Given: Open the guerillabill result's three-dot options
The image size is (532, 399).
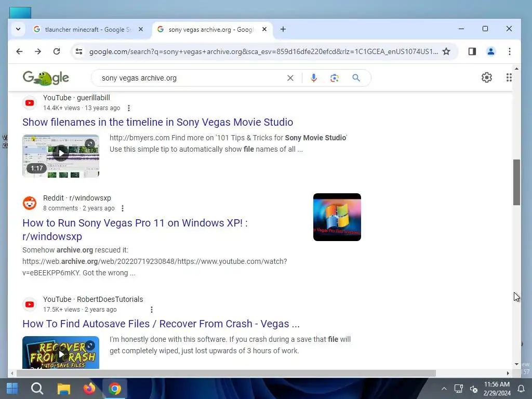Looking at the screenshot, I should (129, 108).
